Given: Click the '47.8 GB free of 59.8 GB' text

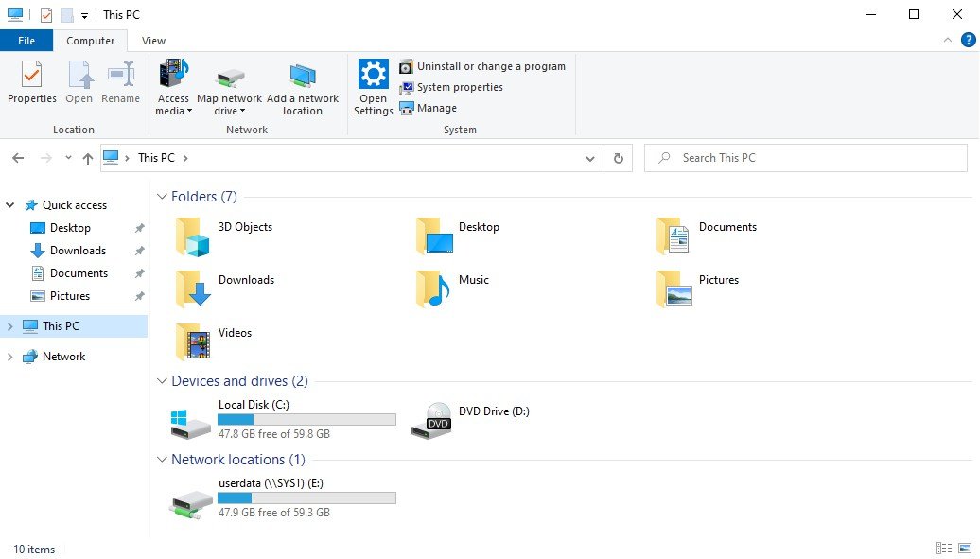Looking at the screenshot, I should pos(273,434).
